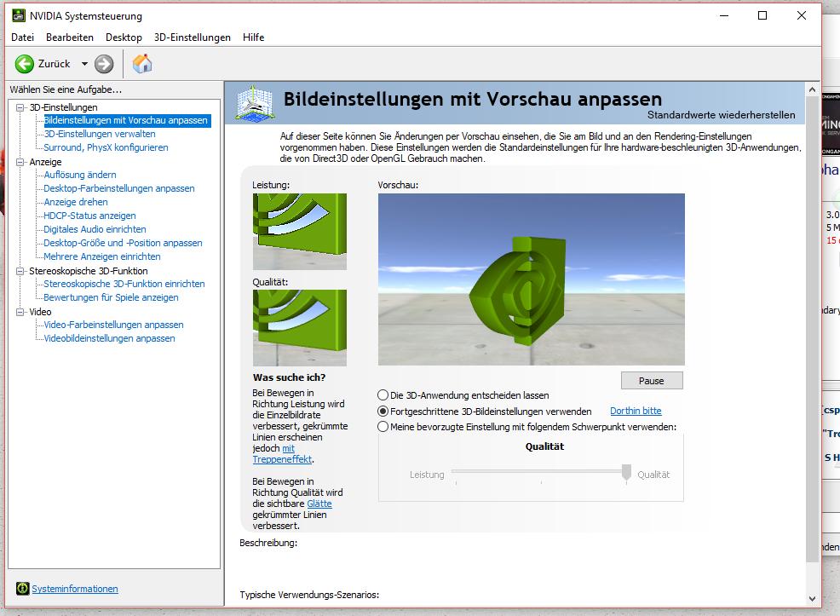This screenshot has height=616, width=840.
Task: Open 'Anzeige drehen' task
Action: click(x=76, y=202)
